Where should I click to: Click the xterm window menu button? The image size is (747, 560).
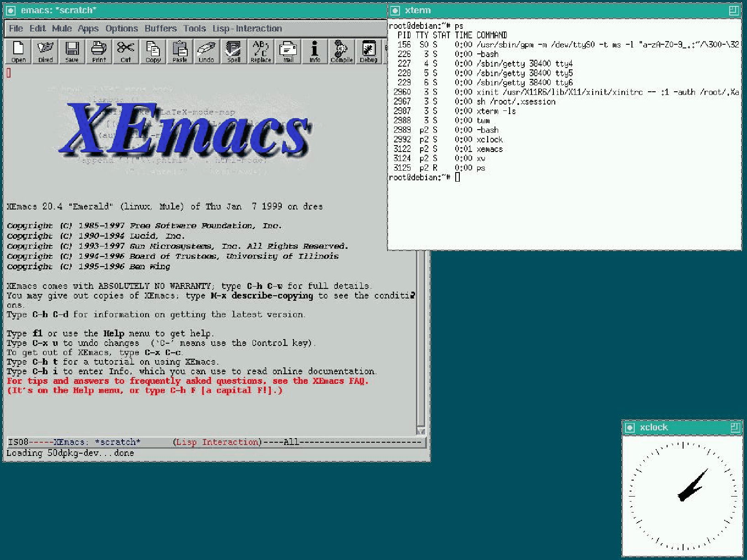[x=395, y=10]
